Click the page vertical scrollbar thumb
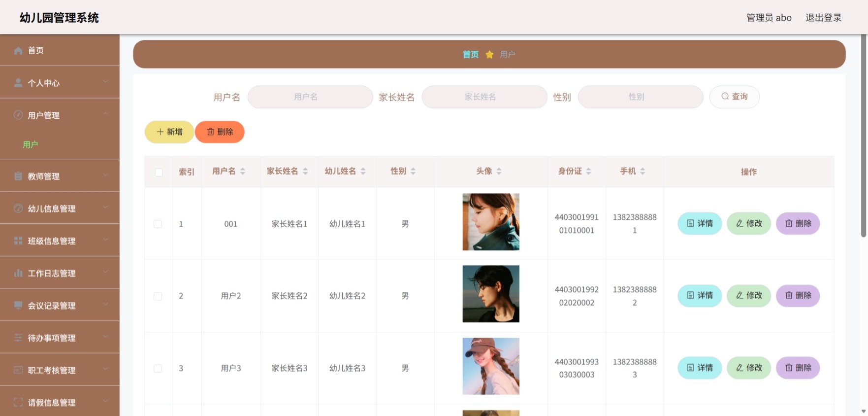Image resolution: width=868 pixels, height=416 pixels. click(864, 136)
